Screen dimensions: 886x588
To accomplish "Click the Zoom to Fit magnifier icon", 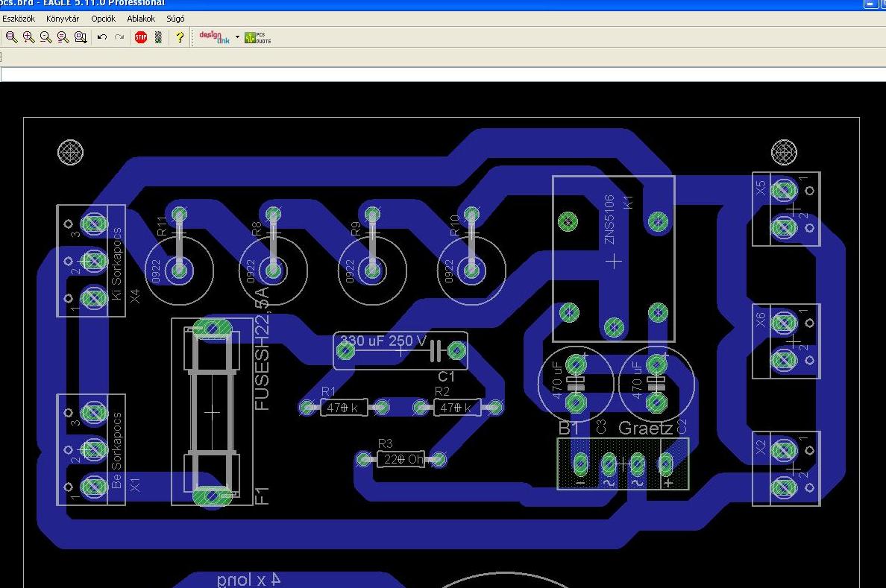I will [x=11, y=37].
